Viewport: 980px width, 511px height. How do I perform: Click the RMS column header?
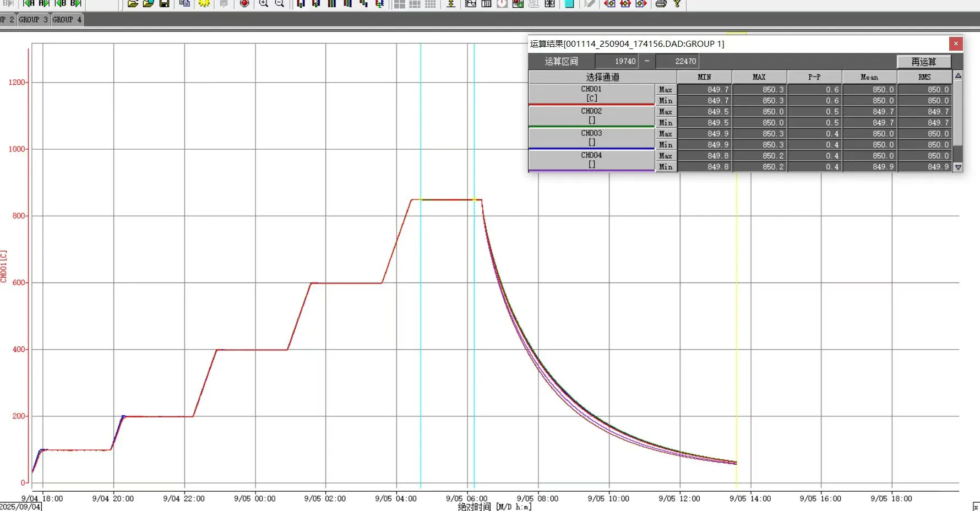[x=924, y=77]
